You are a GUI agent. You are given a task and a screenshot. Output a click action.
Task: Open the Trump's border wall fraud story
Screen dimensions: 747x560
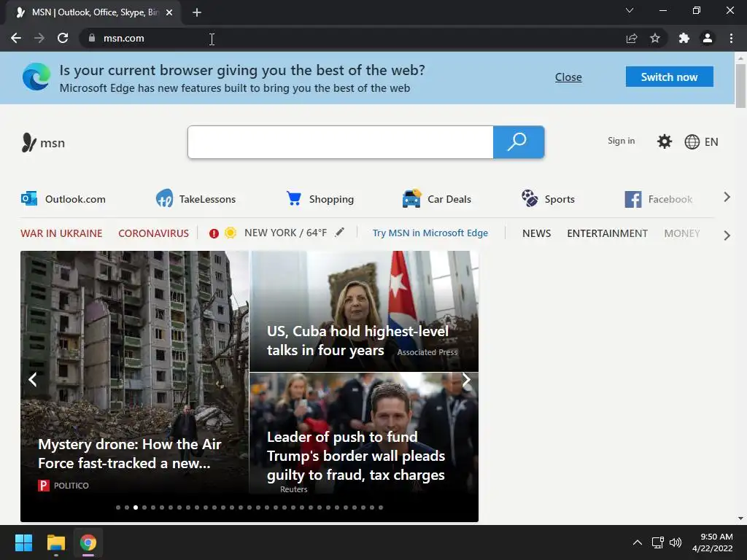[x=356, y=456]
